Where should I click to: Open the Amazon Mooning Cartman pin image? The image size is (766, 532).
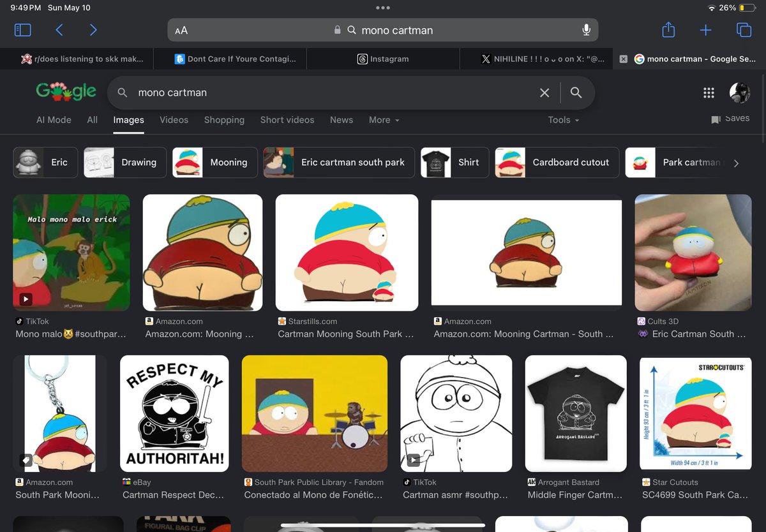point(202,253)
